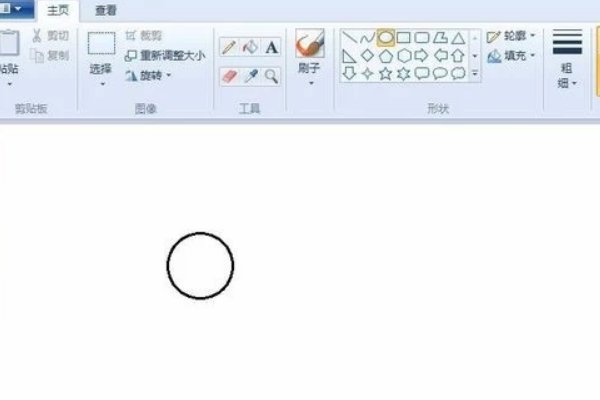The image size is (600, 400).
Task: Expand the shapes gallery
Action: [475, 73]
